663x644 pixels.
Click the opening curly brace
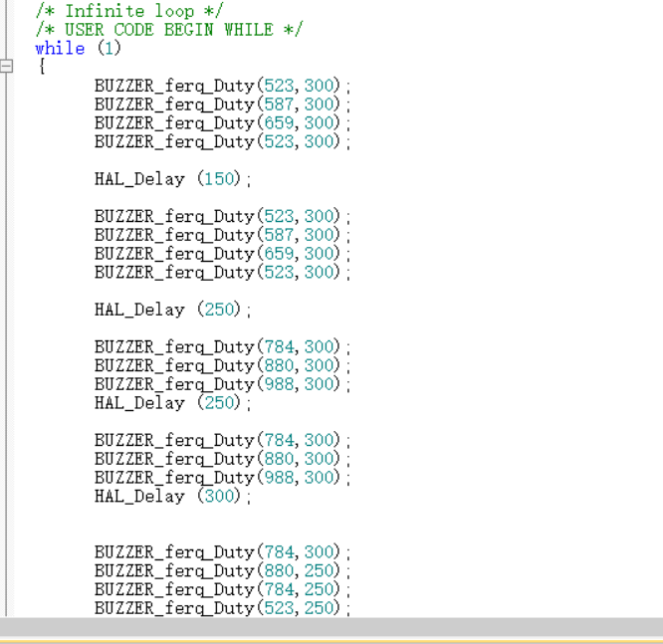(41, 67)
